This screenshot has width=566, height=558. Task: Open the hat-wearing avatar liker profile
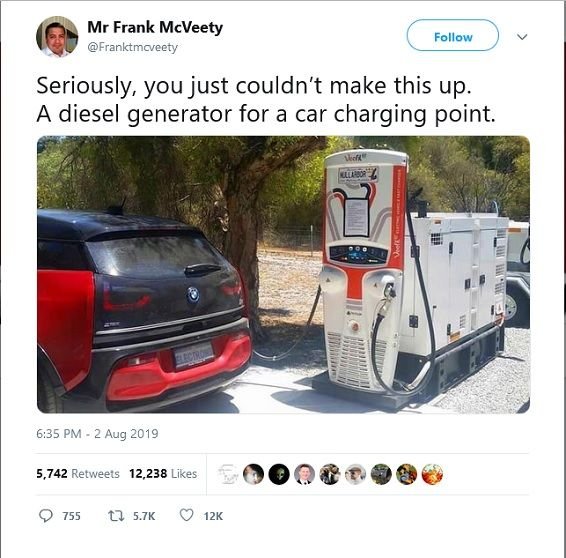(356, 474)
